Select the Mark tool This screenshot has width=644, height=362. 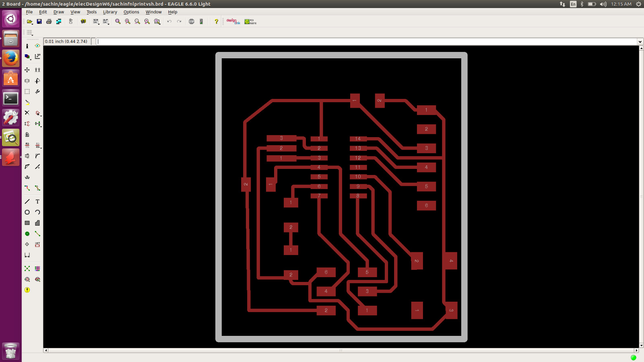pos(37,57)
